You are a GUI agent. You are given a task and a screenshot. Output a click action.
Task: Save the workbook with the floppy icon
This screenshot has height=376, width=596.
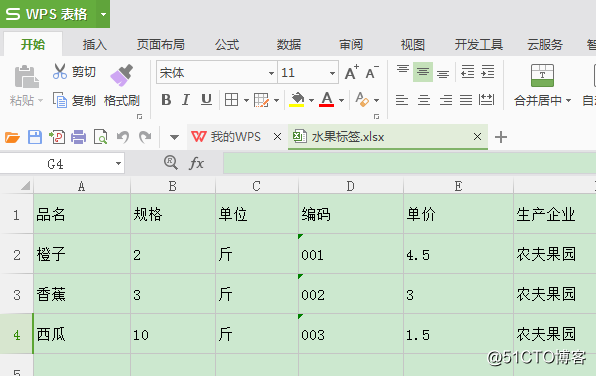pyautogui.click(x=35, y=137)
